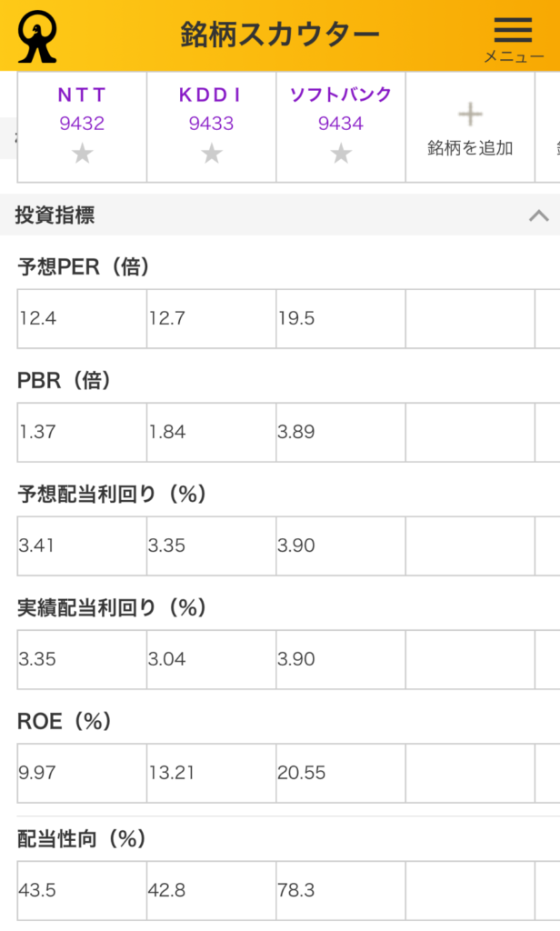Open the NTT stock link
The width and height of the screenshot is (560, 931).
tap(82, 95)
